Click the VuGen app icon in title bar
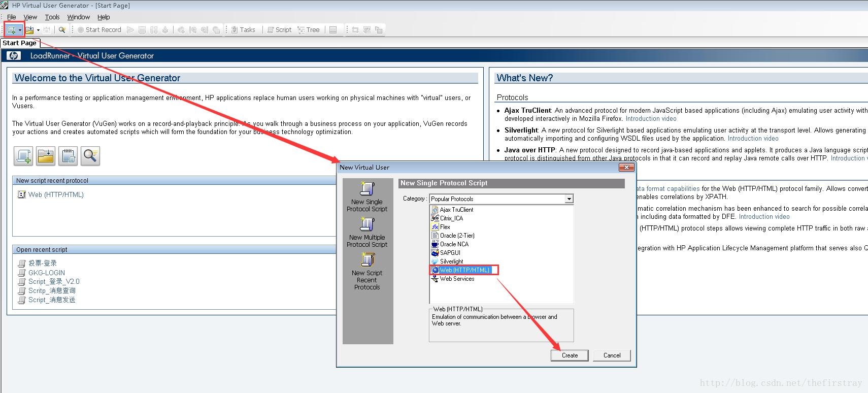The width and height of the screenshot is (868, 393). pos(5,5)
